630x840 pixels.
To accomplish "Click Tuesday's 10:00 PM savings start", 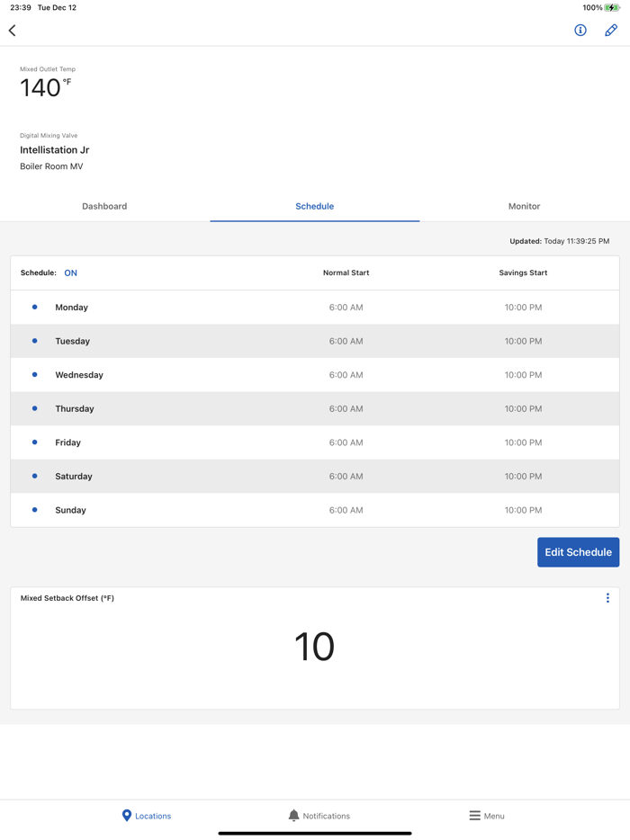I will tap(523, 341).
